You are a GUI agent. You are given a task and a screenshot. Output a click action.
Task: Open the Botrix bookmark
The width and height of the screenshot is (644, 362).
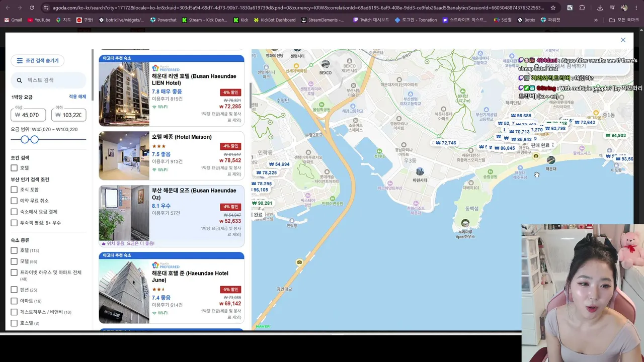point(526,20)
